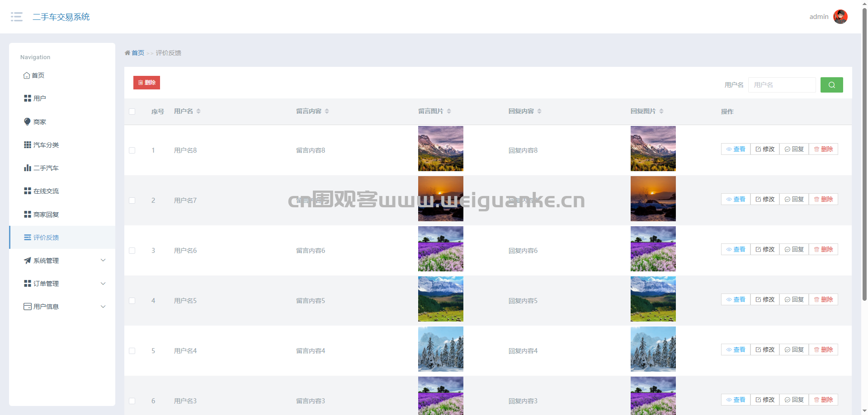Click 查看 for 用户名4 row

click(x=736, y=350)
